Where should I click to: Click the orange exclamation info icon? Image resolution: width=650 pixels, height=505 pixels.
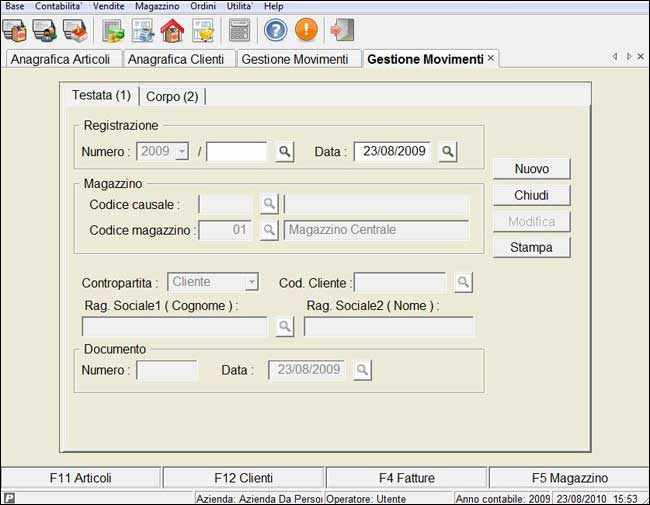point(306,30)
